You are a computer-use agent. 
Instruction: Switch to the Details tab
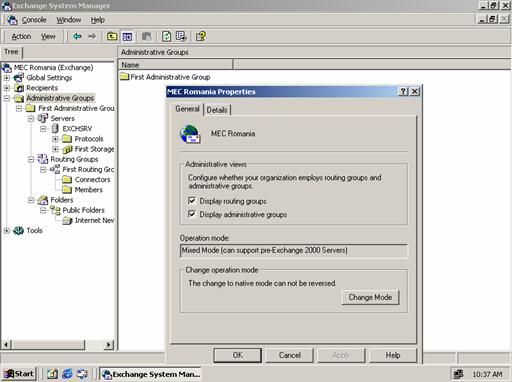(x=217, y=110)
